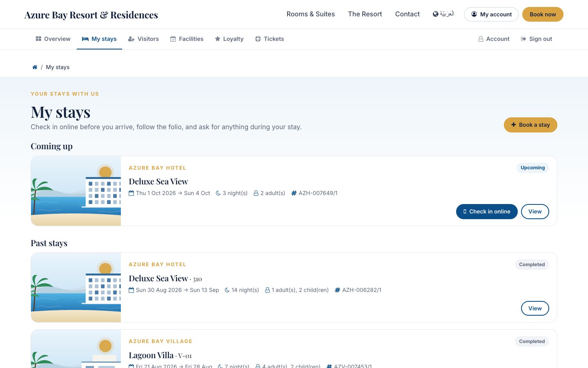Click the home icon in breadcrumb
The image size is (588, 368).
click(x=35, y=67)
